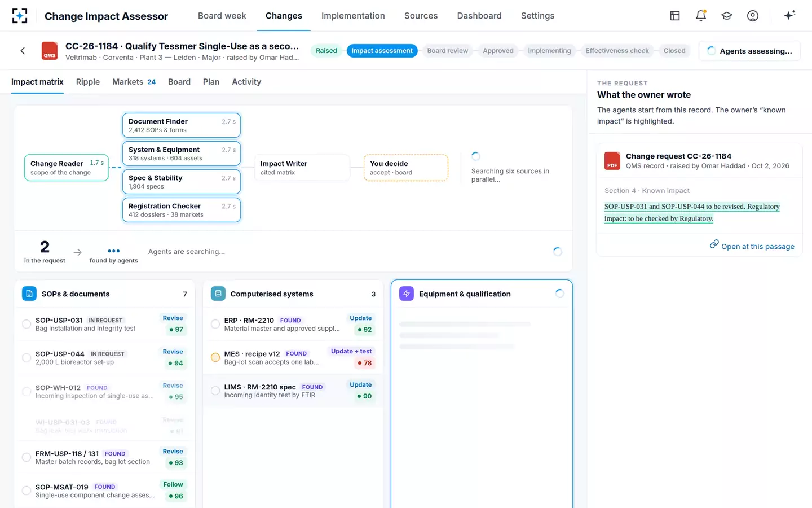Select the SOP-MSAT-019 row circle
This screenshot has height=508, width=812.
point(27,491)
